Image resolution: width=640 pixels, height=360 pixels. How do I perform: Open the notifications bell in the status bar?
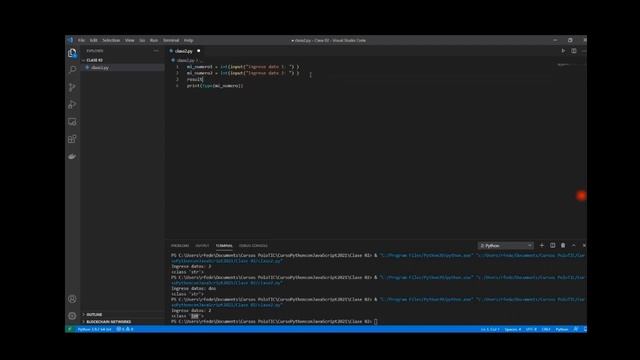[x=585, y=329]
